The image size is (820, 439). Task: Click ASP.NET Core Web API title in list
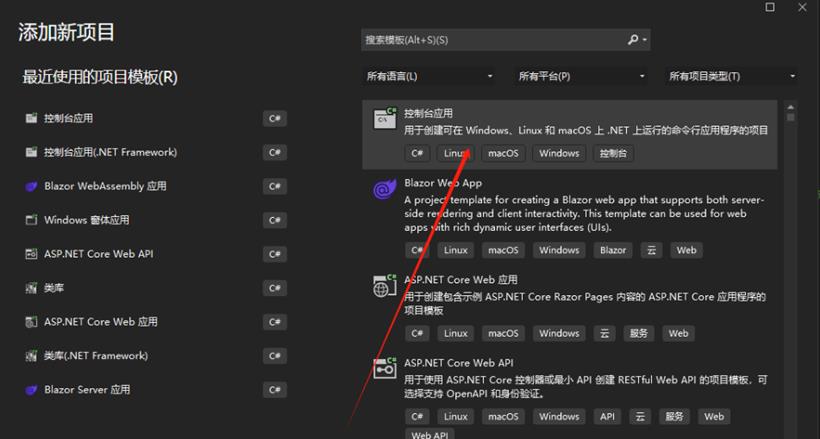[459, 363]
